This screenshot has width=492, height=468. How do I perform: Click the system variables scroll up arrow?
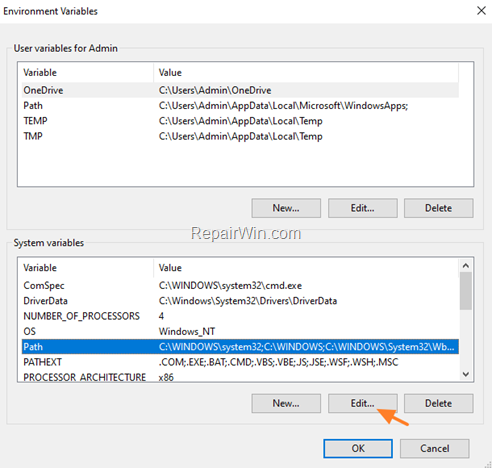click(x=466, y=266)
